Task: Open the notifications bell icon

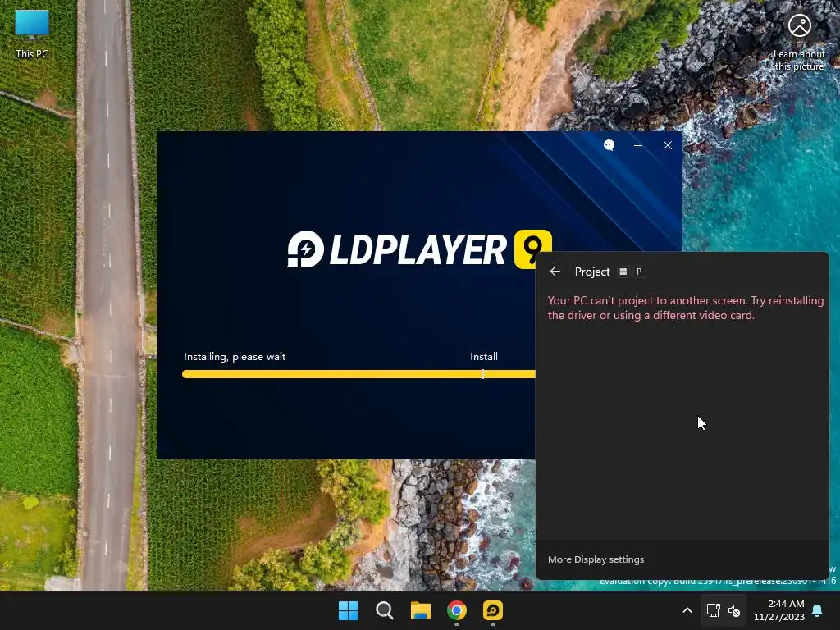Action: tap(818, 610)
